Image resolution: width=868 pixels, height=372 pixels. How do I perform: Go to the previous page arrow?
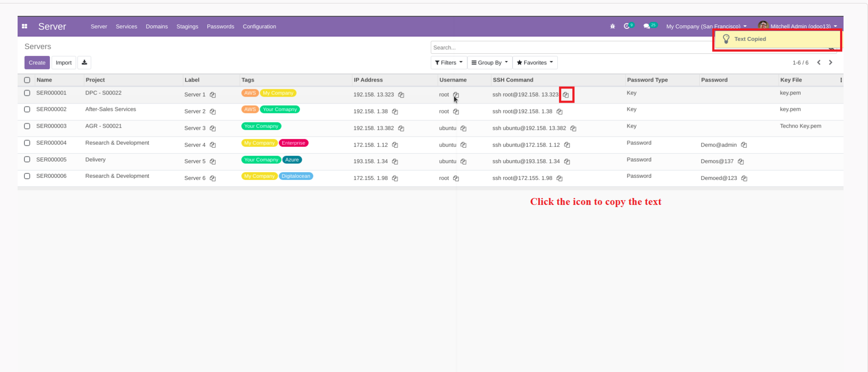[819, 62]
